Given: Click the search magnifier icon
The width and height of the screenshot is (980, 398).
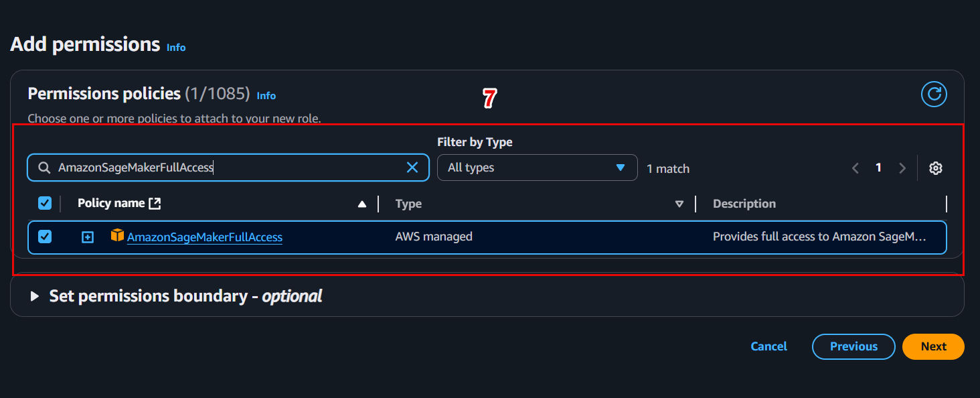Looking at the screenshot, I should point(44,168).
